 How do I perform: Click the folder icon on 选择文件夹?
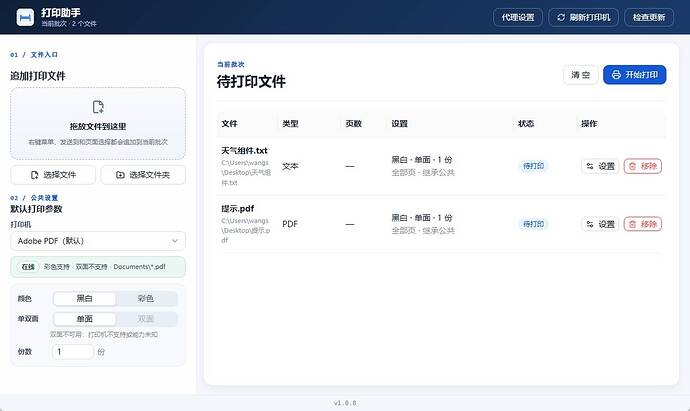[x=120, y=175]
